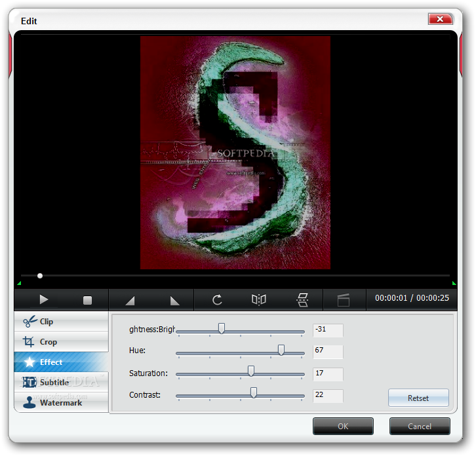Set clip end point marker icon
This screenshot has width=476, height=456.
[174, 301]
